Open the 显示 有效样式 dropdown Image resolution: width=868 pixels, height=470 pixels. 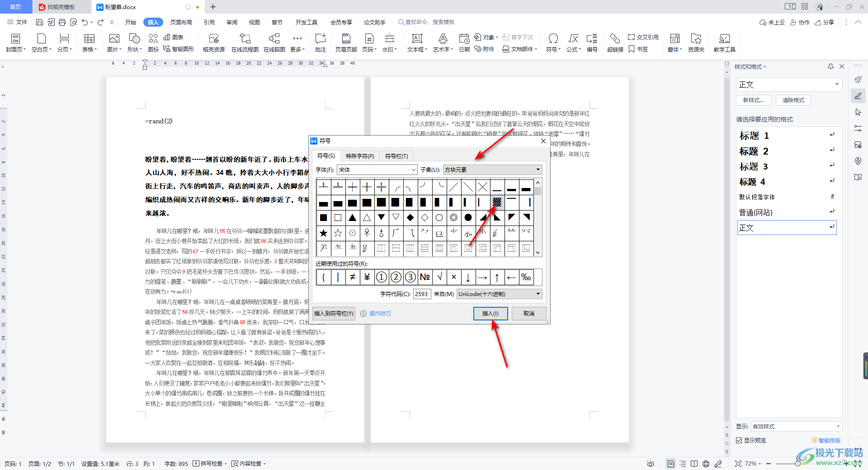796,426
